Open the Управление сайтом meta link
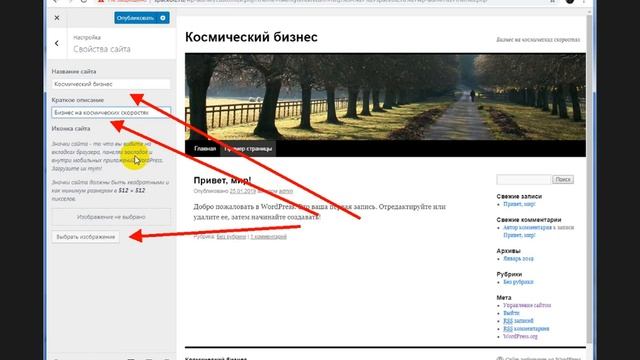This screenshot has height=360, width=640. [x=527, y=305]
